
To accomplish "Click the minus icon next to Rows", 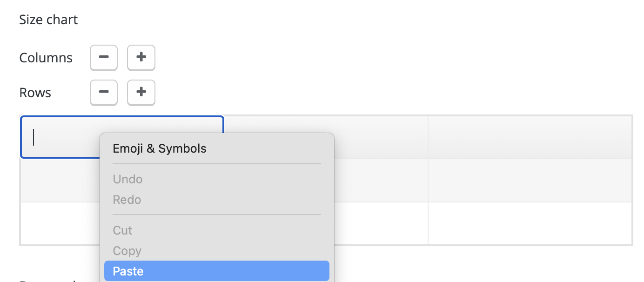I will click(x=104, y=92).
